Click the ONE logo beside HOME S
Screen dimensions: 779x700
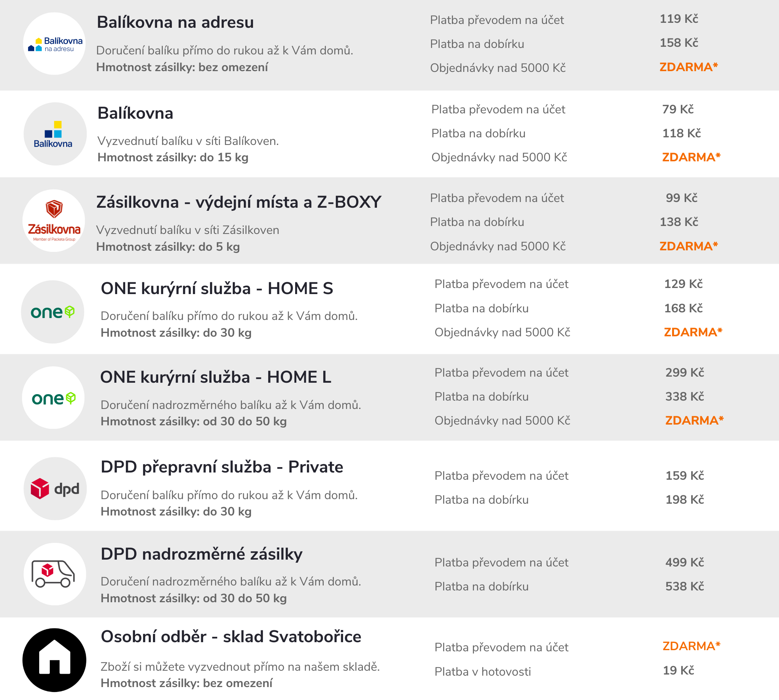[52, 312]
